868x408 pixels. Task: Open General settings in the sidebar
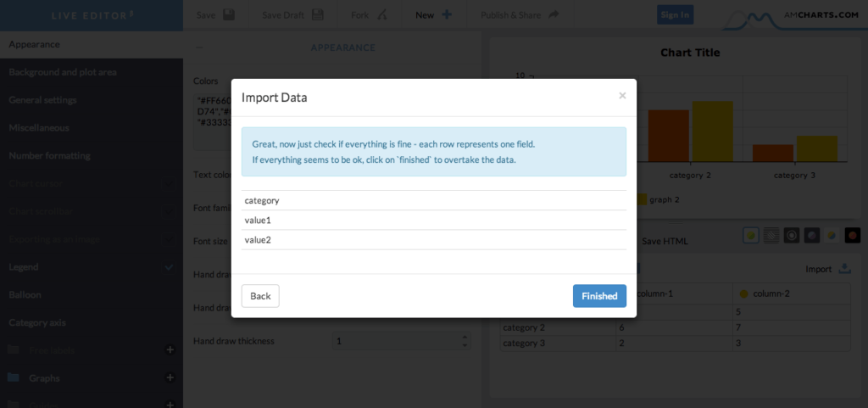click(92, 100)
